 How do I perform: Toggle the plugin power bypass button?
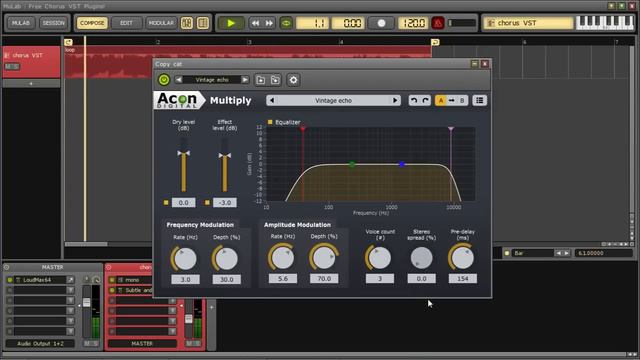click(164, 80)
